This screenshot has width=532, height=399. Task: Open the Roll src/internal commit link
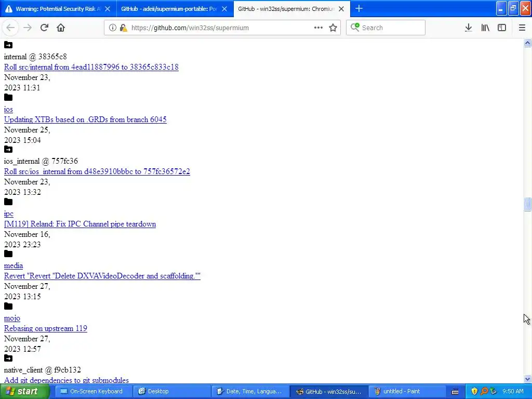(91, 67)
